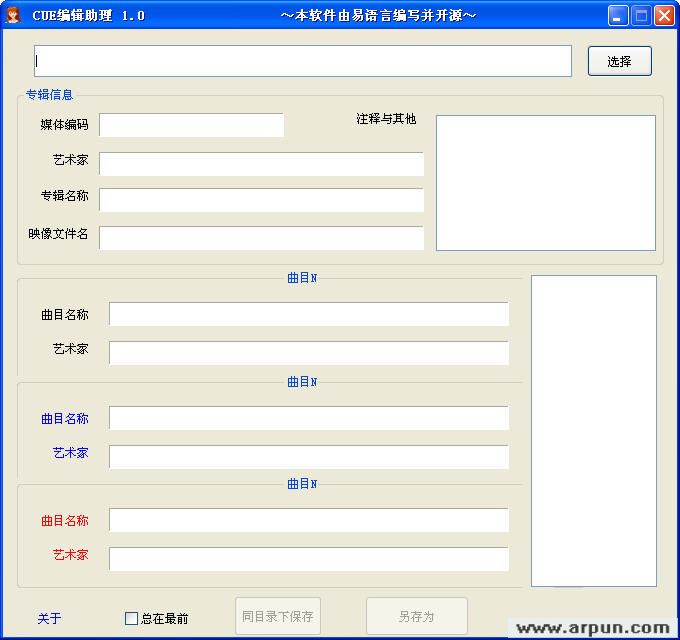Focus the red-labeled 曲目名称 field

point(308,520)
